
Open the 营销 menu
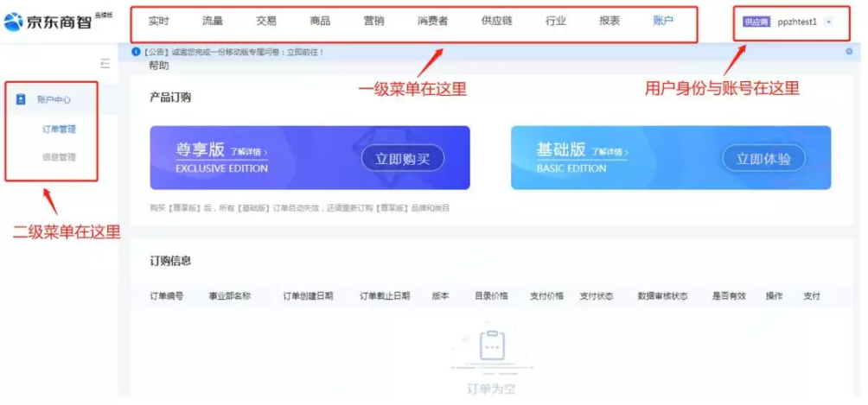coord(373,22)
